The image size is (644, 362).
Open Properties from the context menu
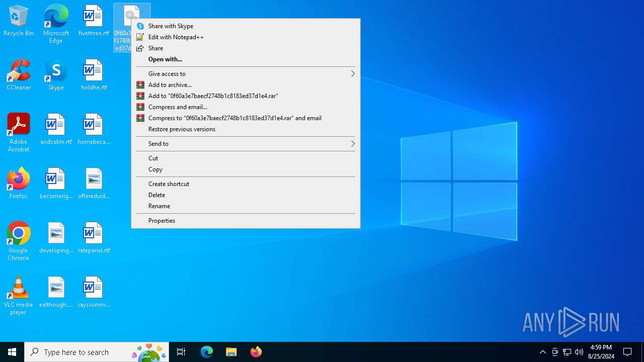point(246,221)
